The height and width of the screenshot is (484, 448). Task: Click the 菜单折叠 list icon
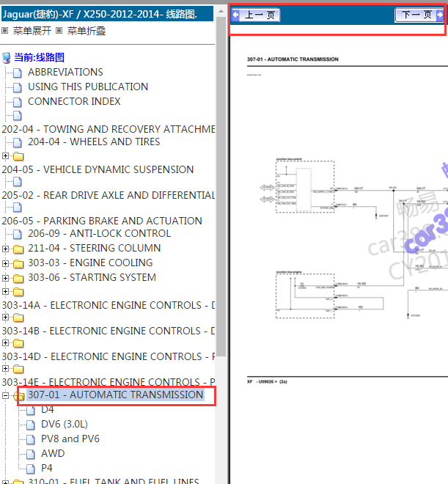[59, 30]
